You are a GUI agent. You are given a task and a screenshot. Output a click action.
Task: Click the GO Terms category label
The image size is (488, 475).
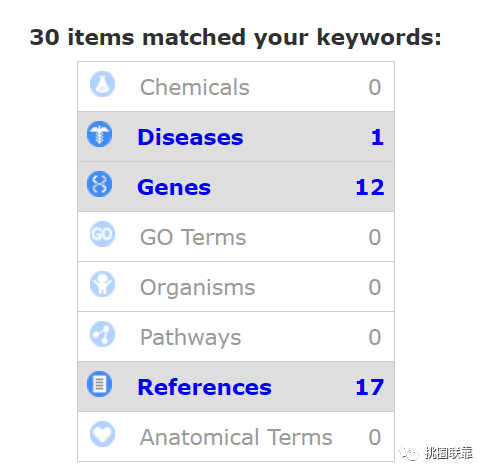point(193,237)
